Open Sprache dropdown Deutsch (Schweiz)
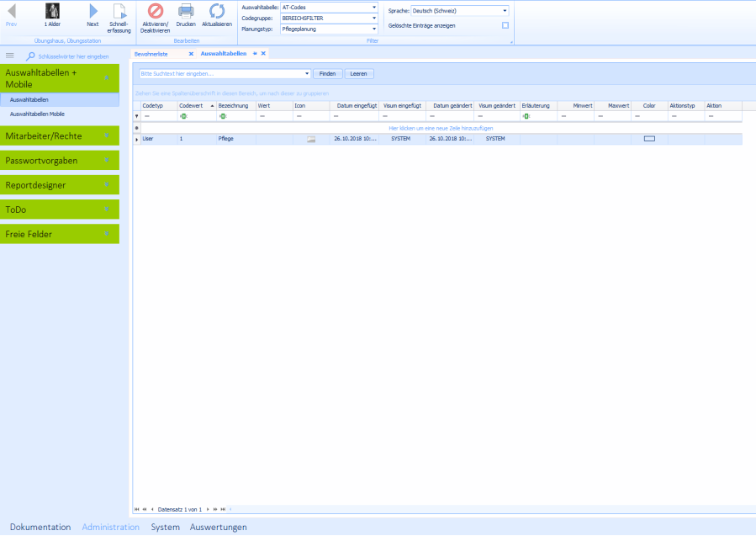Image resolution: width=756 pixels, height=536 pixels. [x=505, y=11]
